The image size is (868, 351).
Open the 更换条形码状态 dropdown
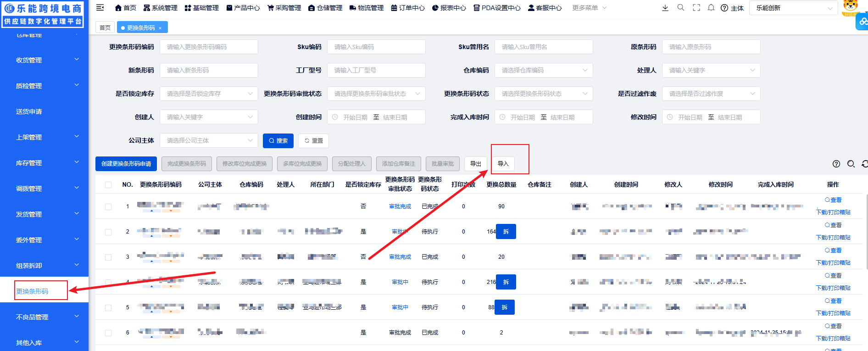click(544, 94)
